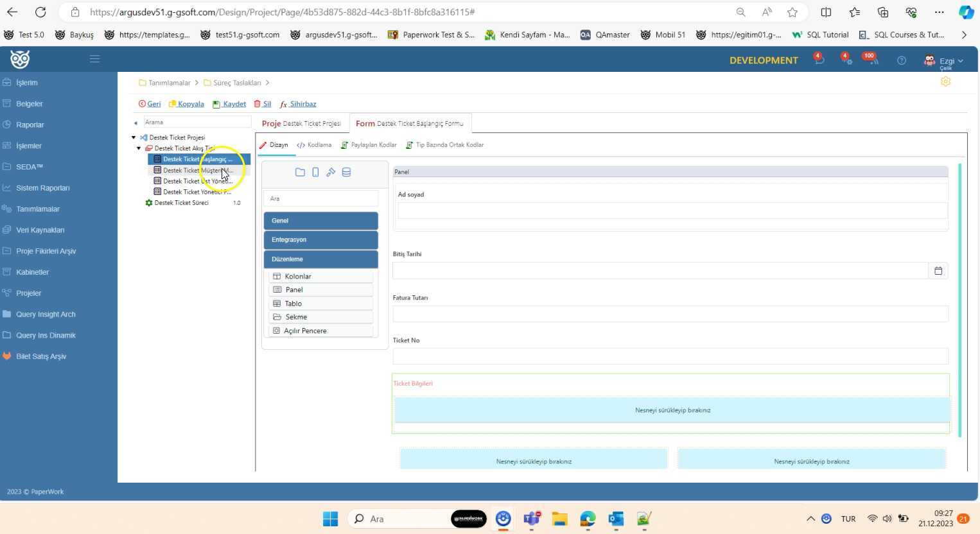Expand the Genel toolbox section
This screenshot has height=534, width=980.
[320, 221]
